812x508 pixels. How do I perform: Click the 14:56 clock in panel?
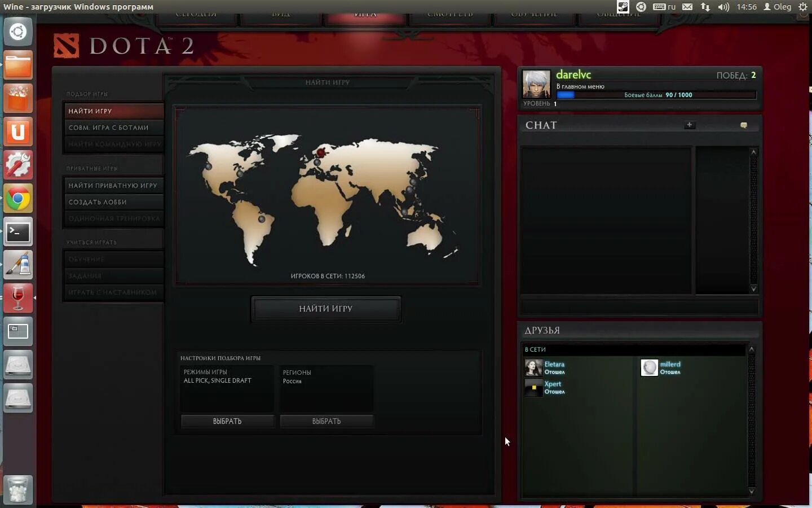pyautogui.click(x=747, y=7)
